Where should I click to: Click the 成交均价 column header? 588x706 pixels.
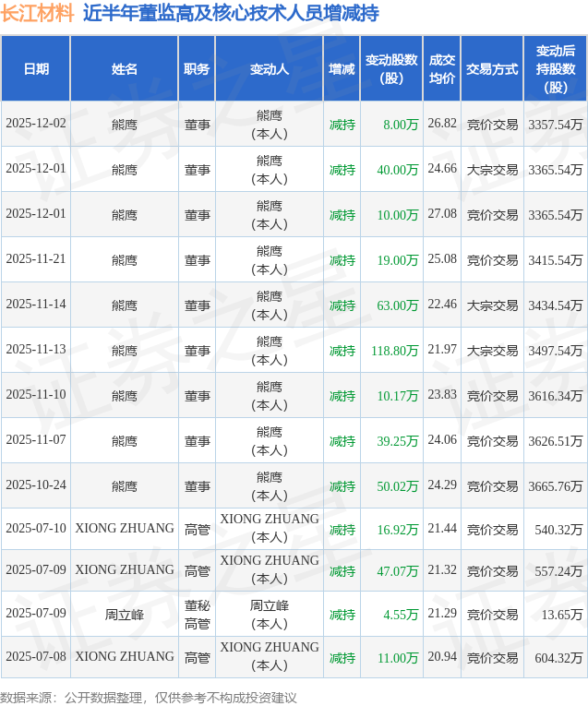click(x=441, y=69)
